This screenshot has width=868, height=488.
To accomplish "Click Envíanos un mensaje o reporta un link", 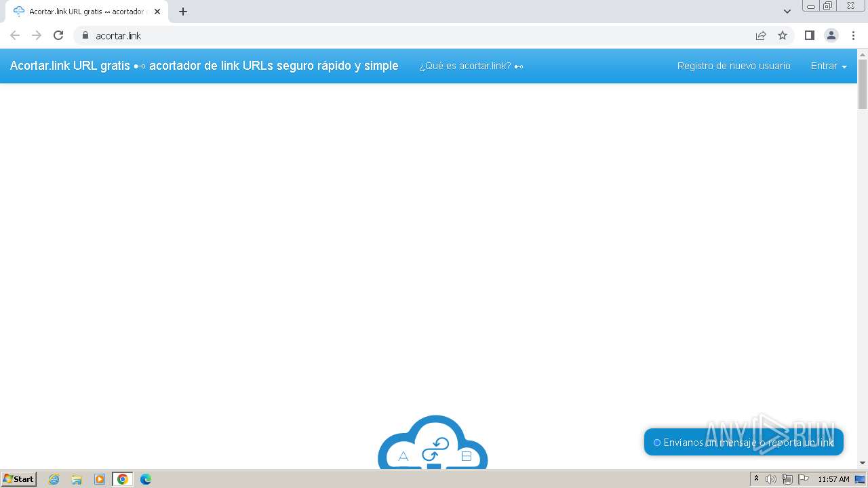I will pyautogui.click(x=744, y=442).
